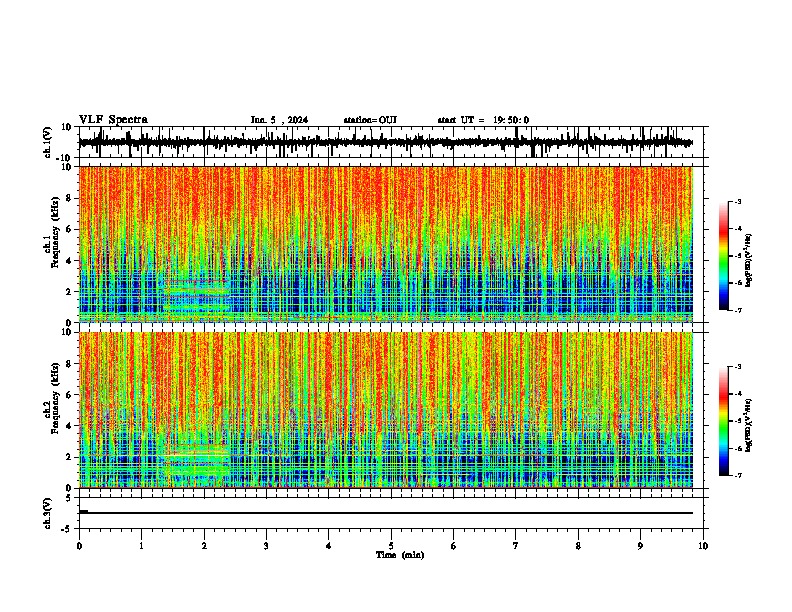Click the horizontal band emission in ch.2 near minute 2
The image size is (792, 612).
click(196, 461)
